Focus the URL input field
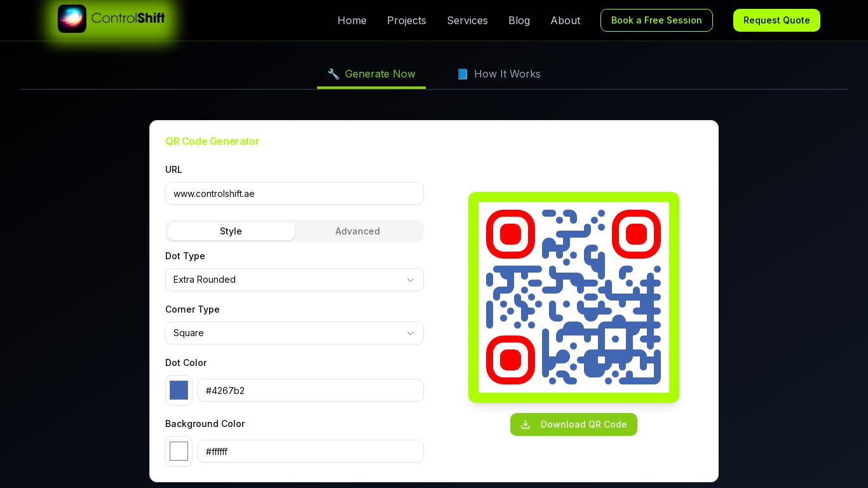Screen dimensions: 868x488 [294, 193]
